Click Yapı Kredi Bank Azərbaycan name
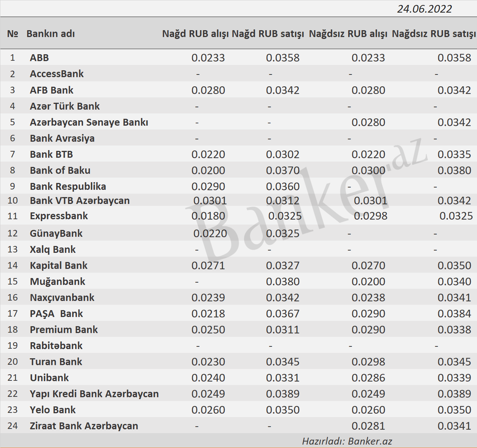Viewport: 477px width, 448px height. click(94, 394)
